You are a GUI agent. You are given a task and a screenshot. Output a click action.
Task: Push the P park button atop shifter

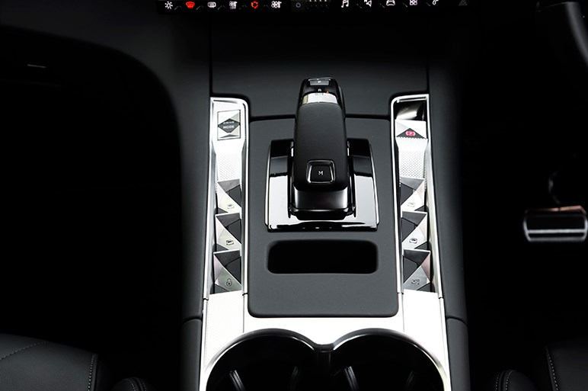pyautogui.click(x=319, y=81)
